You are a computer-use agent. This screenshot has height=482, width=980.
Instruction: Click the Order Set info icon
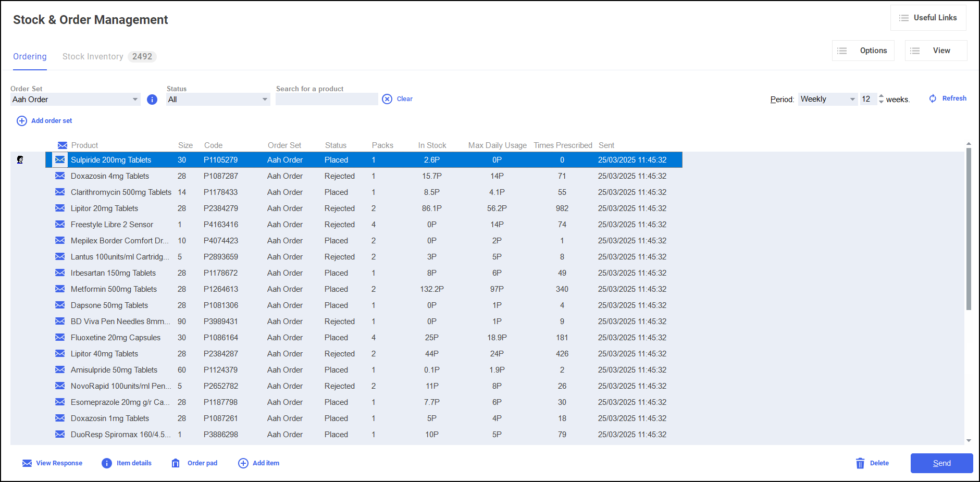(x=152, y=100)
